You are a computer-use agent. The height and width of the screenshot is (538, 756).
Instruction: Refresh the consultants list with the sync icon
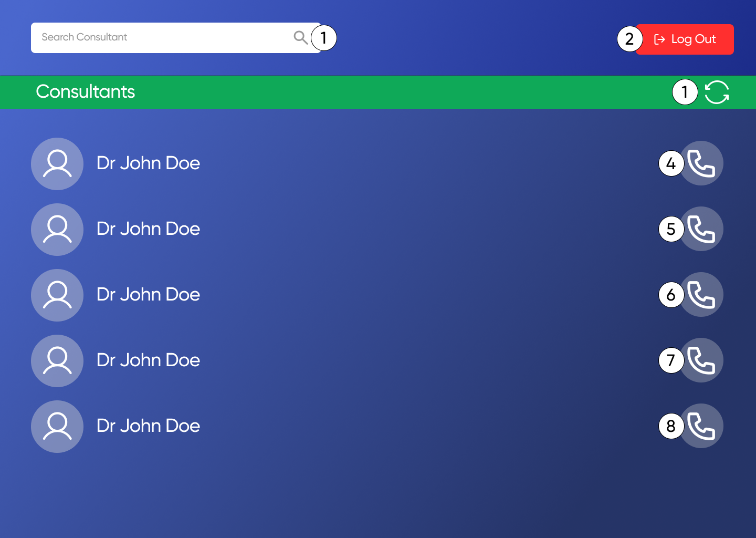tap(717, 92)
